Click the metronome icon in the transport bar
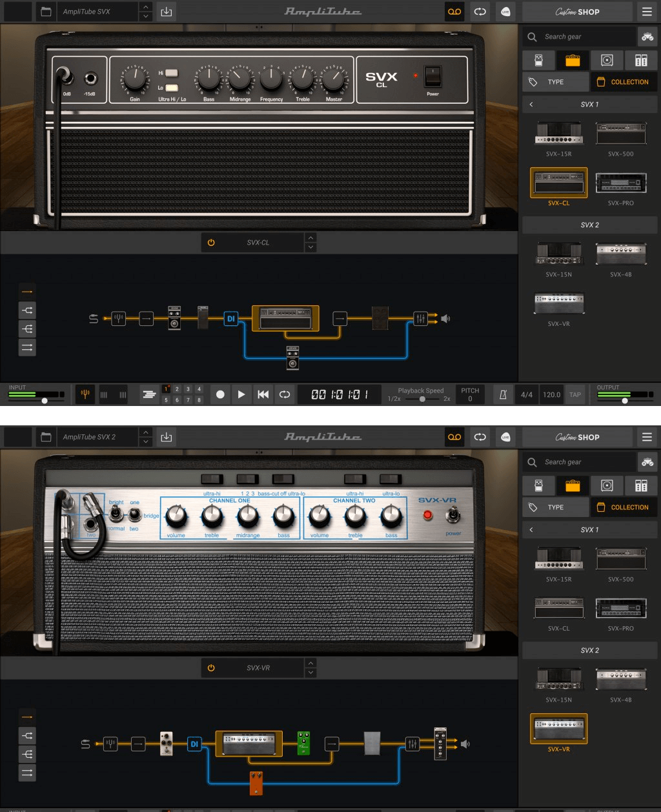The height and width of the screenshot is (812, 661). click(503, 394)
